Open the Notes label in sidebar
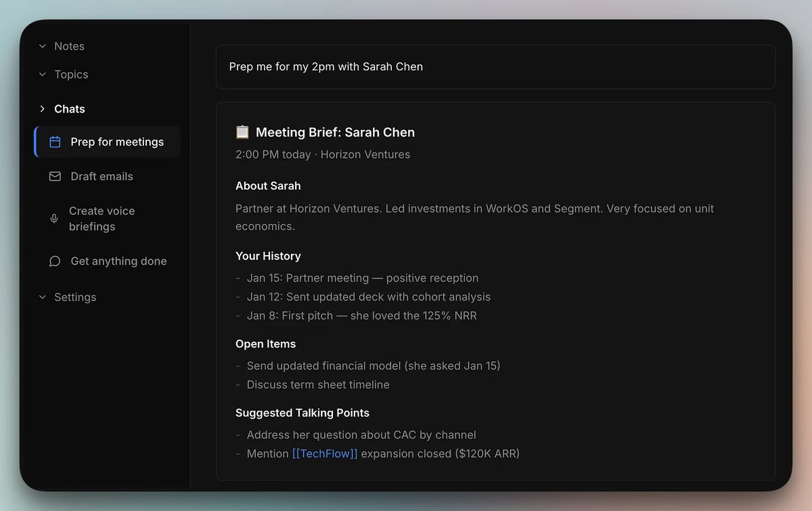Image resolution: width=812 pixels, height=511 pixels. pos(69,47)
